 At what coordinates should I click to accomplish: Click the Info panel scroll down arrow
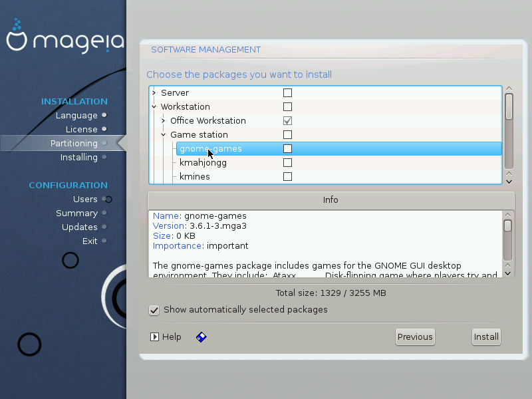[507, 273]
